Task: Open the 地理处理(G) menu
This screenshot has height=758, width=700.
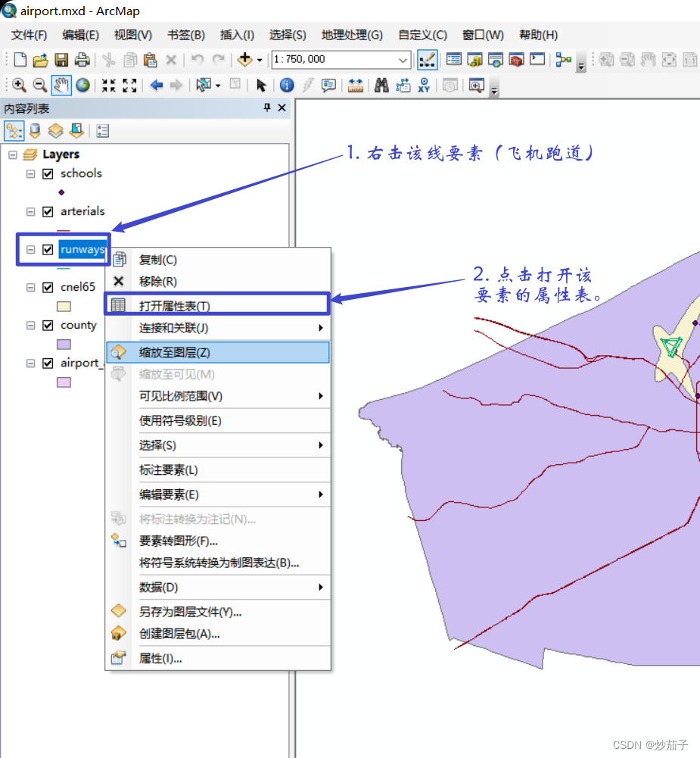Action: [352, 35]
